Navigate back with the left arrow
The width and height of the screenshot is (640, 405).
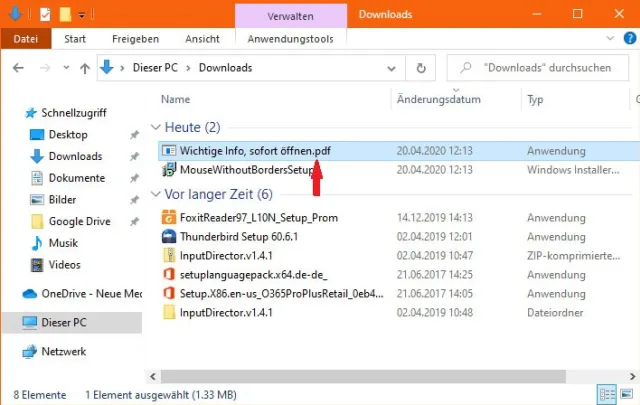coord(18,68)
